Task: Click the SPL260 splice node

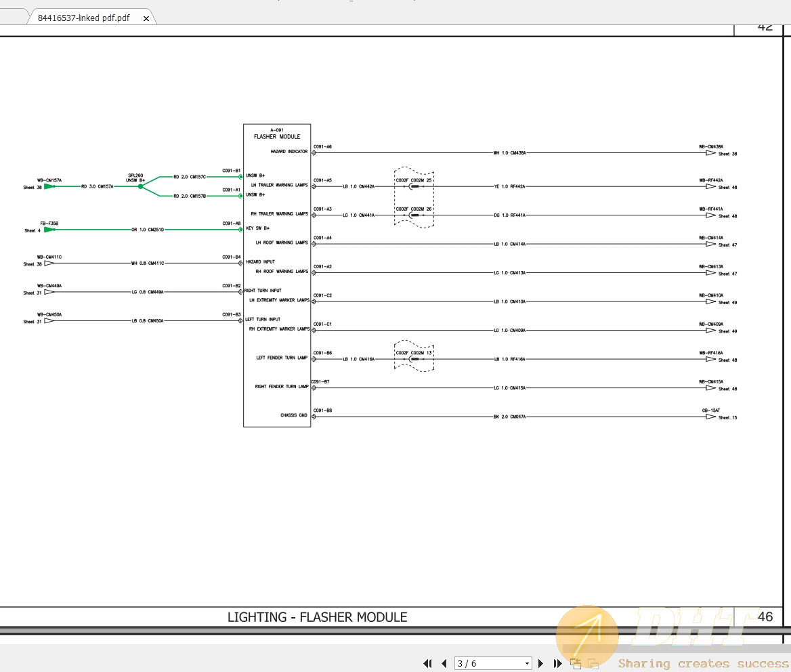Action: pos(140,186)
